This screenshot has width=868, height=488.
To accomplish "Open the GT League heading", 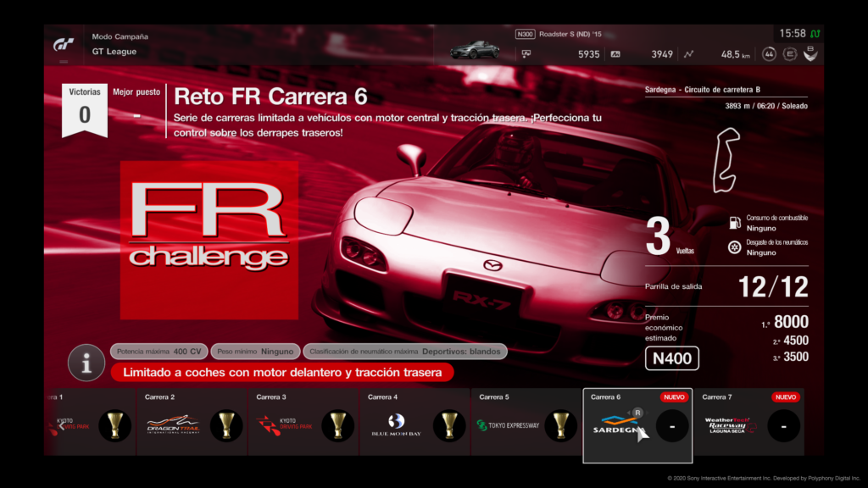I will point(114,52).
